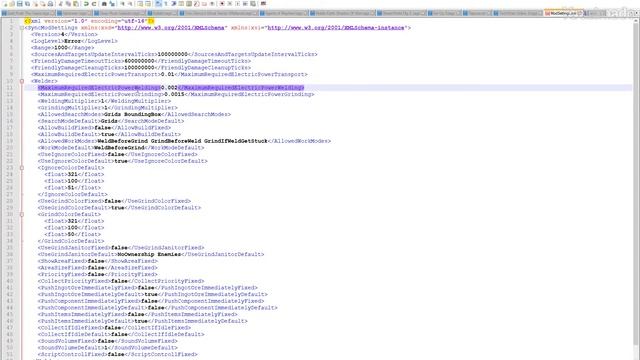Toggle the highlighted Word Wrap icon

tap(158, 4)
